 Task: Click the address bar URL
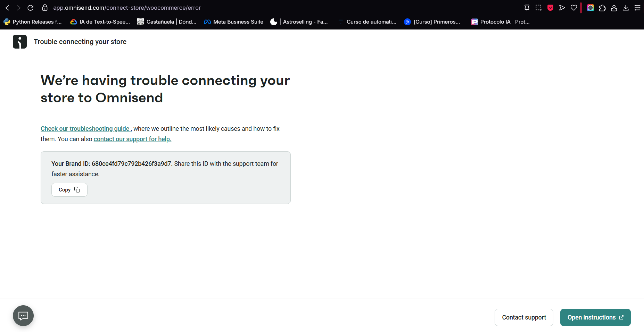click(x=127, y=8)
